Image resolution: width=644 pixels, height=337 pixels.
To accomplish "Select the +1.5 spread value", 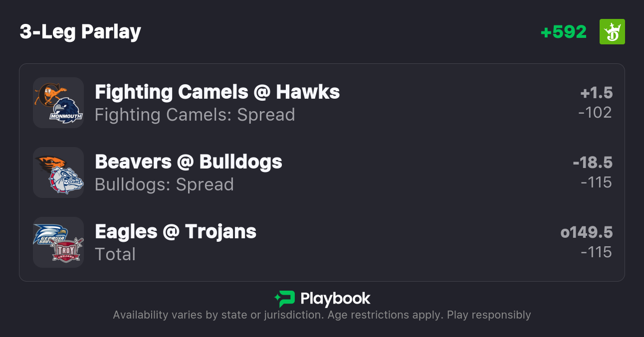I will (596, 93).
